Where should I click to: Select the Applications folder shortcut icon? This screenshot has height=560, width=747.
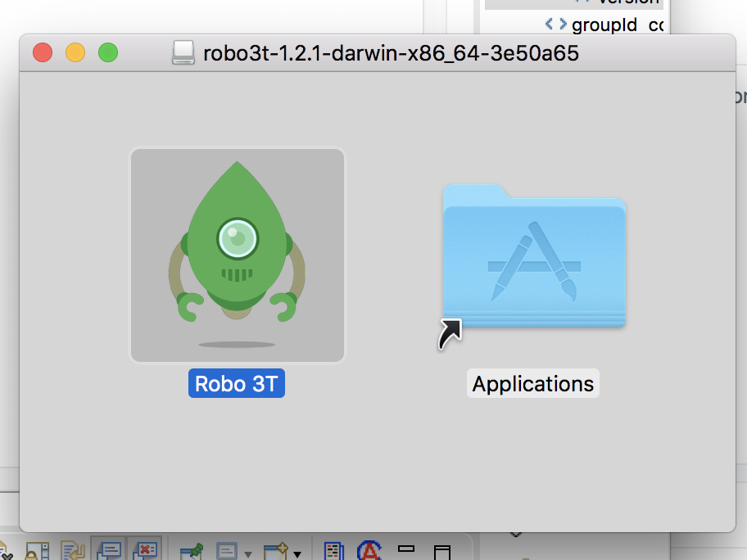pyautogui.click(x=533, y=255)
